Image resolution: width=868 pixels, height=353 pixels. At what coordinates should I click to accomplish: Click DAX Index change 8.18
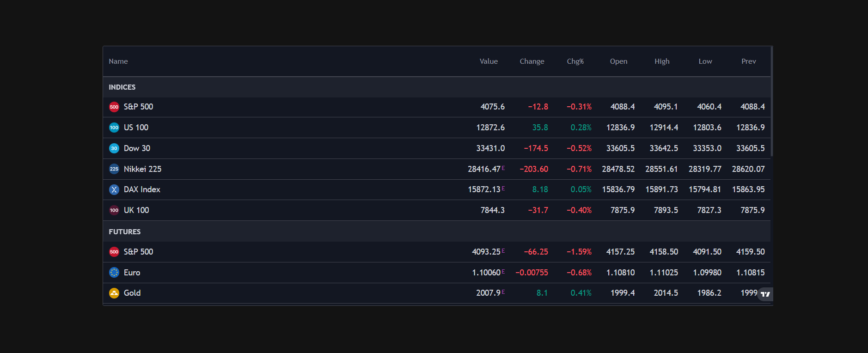click(540, 189)
